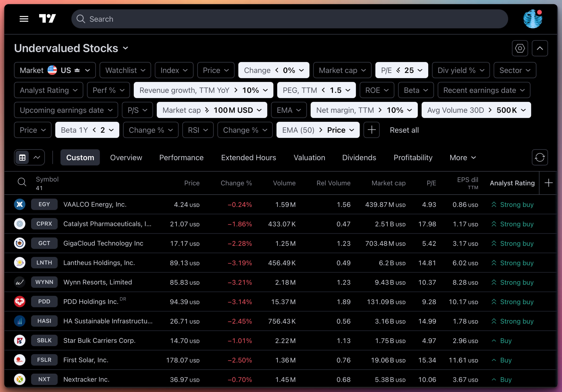Switch to the Profitability tab

coord(413,157)
